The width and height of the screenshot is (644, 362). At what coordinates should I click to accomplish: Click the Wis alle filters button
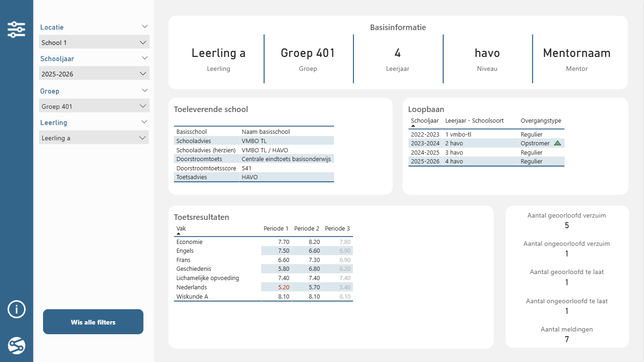coord(93,322)
